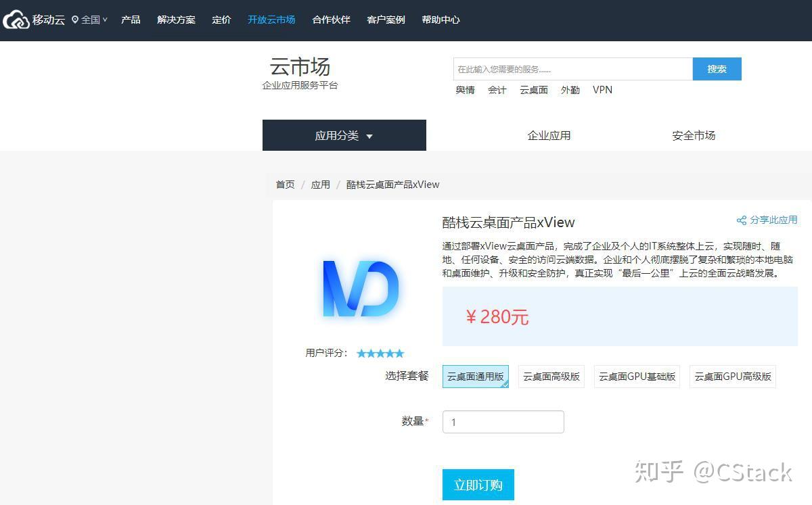812x505 pixels.
Task: Click the 搜索 search button
Action: 717,68
